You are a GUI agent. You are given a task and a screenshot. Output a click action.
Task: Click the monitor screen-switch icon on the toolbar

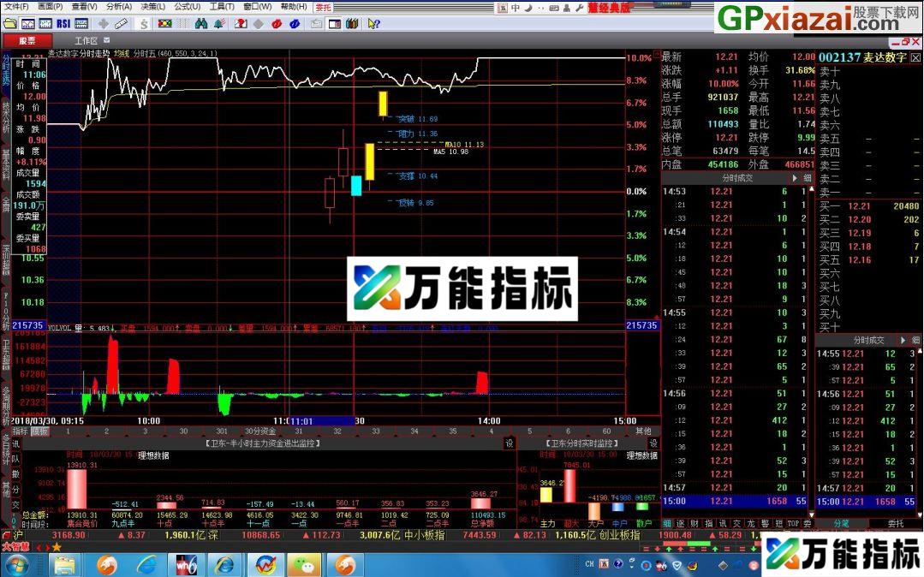pos(334,24)
